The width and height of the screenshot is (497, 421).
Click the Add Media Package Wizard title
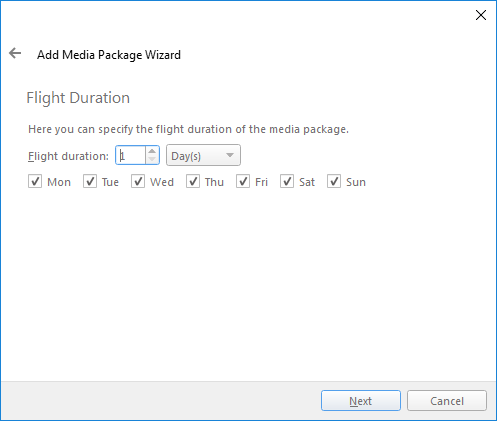[x=109, y=55]
